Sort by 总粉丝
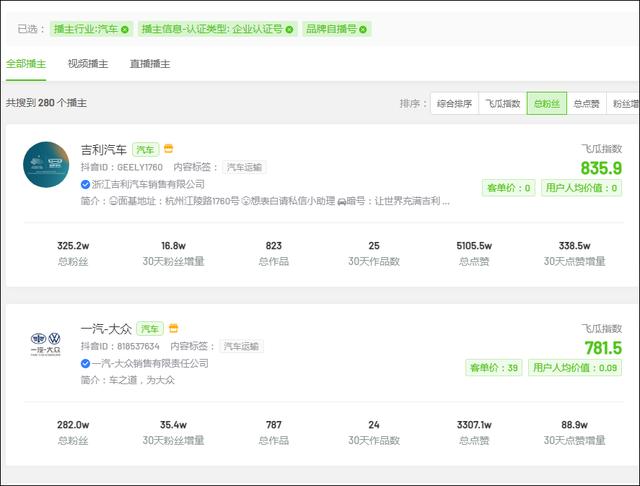The width and height of the screenshot is (640, 486). click(547, 104)
